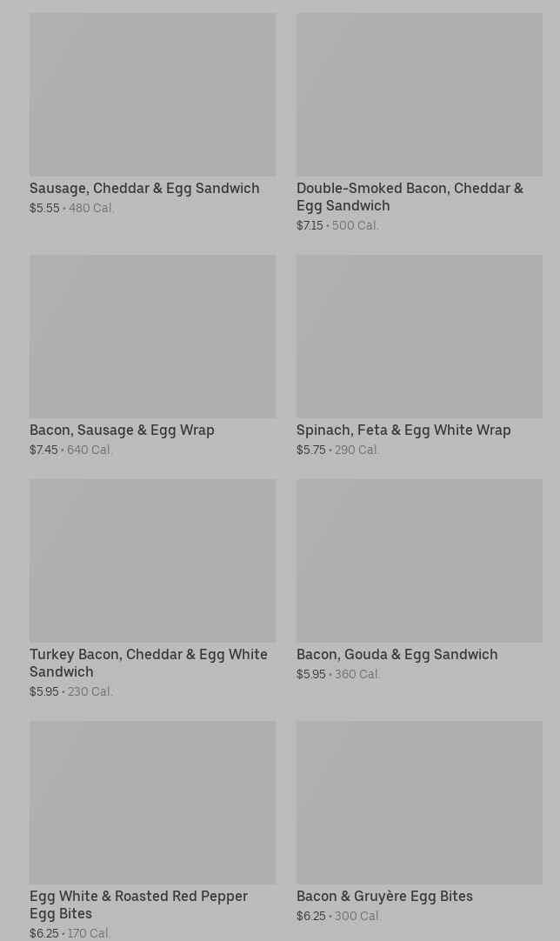Select Bacon & Gruyère Egg Bites title
The width and height of the screenshot is (560, 941).
coord(384,896)
